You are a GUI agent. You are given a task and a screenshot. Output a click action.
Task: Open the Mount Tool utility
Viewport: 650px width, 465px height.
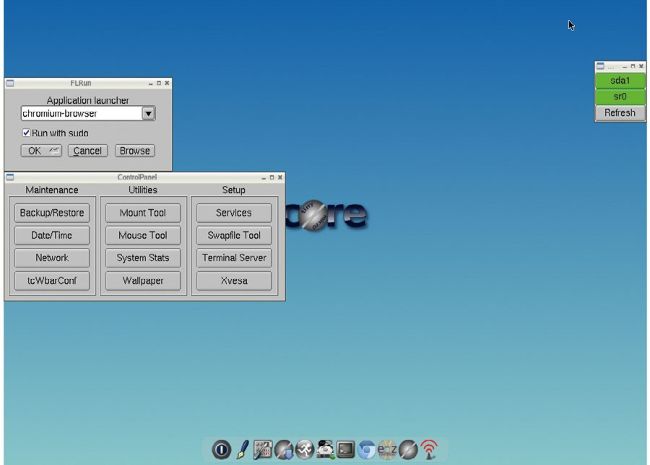coord(142,213)
